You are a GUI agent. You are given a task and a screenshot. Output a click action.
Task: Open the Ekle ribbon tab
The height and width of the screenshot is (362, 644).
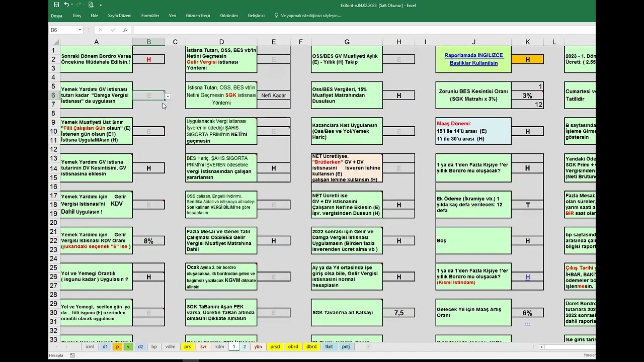(x=95, y=16)
